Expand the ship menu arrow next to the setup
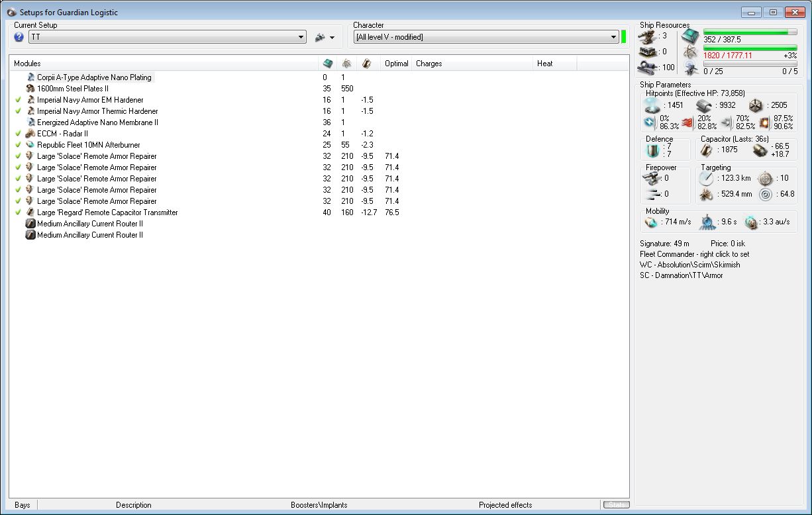The image size is (812, 515). point(332,38)
